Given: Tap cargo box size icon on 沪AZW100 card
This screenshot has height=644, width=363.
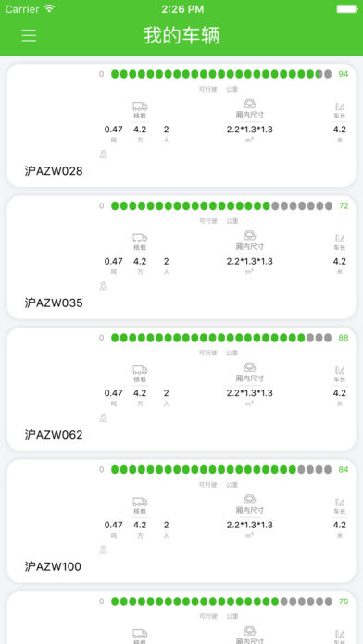Looking at the screenshot, I should (x=249, y=499).
